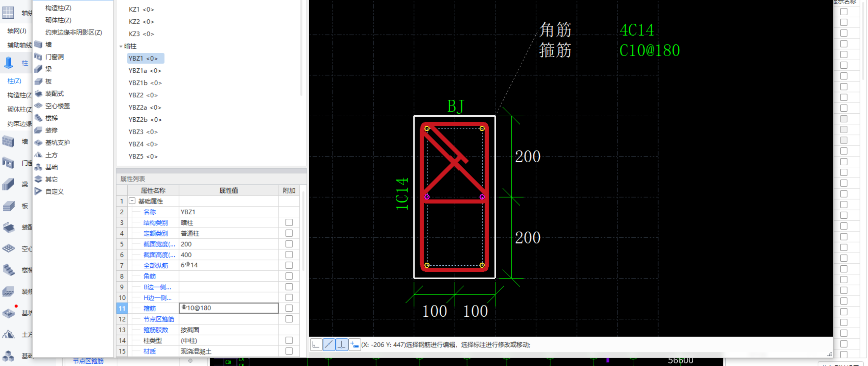This screenshot has height=366, width=868.
Task: Open 轴线 category icon in left sidebar
Action: click(x=8, y=13)
